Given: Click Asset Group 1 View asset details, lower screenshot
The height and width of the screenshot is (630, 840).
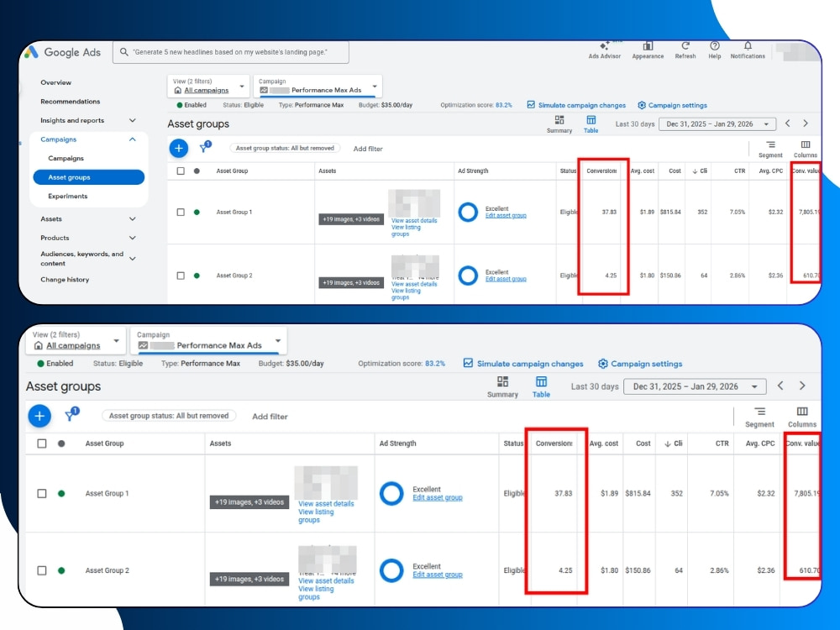Looking at the screenshot, I should click(326, 504).
